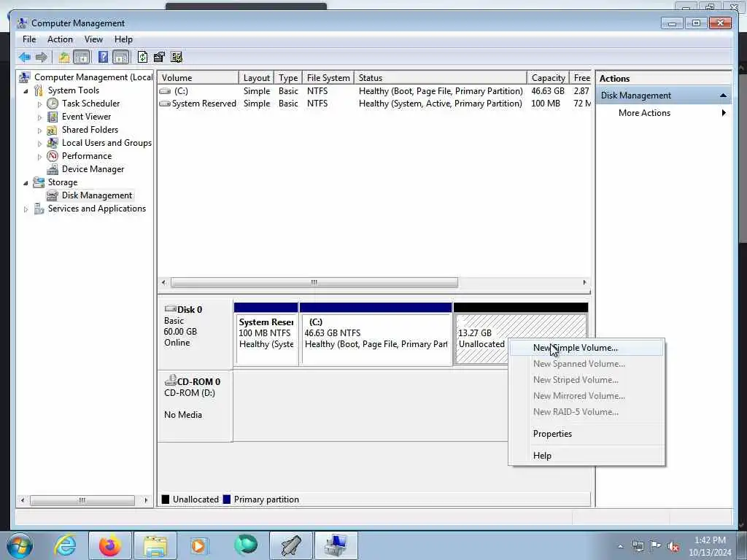747x560 pixels.
Task: Expand the Shared Folders node arrow
Action: [x=39, y=130]
